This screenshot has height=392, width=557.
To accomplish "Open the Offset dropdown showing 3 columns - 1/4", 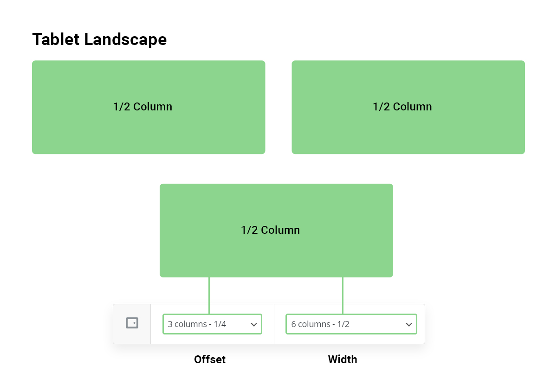I will point(212,324).
